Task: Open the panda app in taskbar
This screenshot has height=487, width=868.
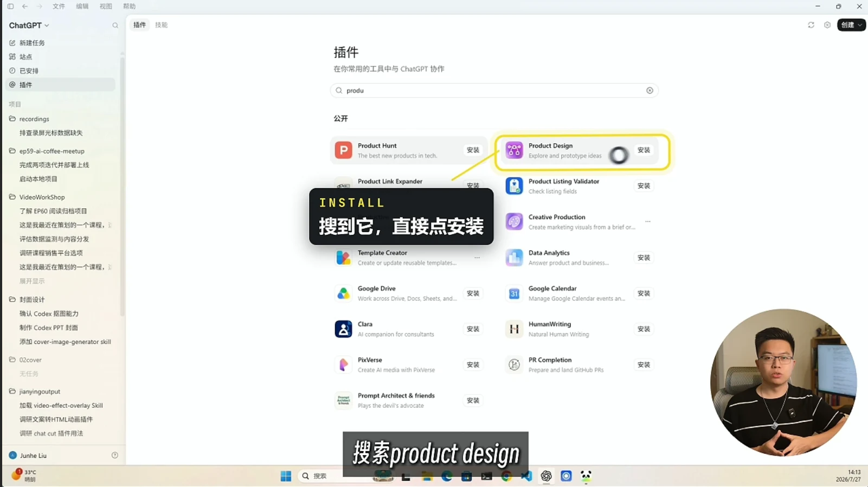Action: (586, 476)
